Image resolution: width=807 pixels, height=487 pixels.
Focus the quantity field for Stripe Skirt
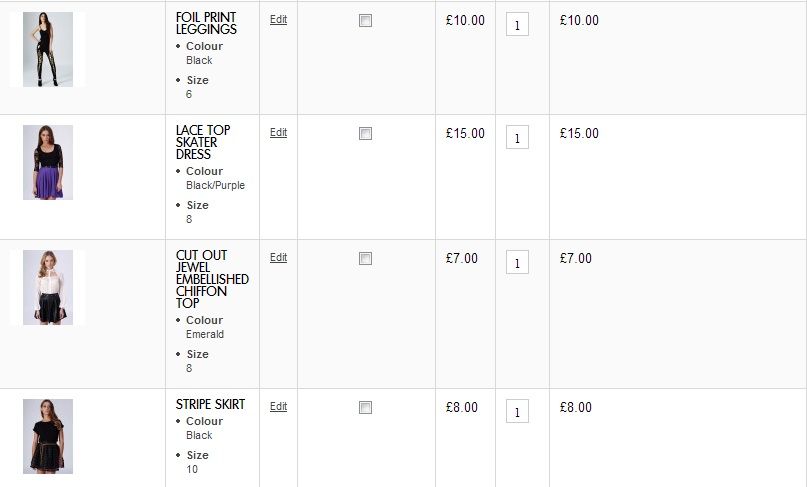click(x=517, y=413)
